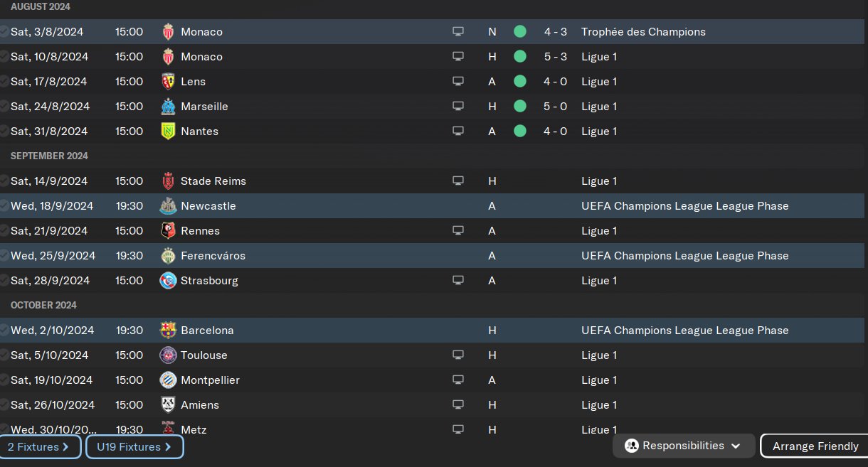The width and height of the screenshot is (868, 467).
Task: Toggle the tick beside Sat, 14/9/2024 fixture
Action: point(4,181)
